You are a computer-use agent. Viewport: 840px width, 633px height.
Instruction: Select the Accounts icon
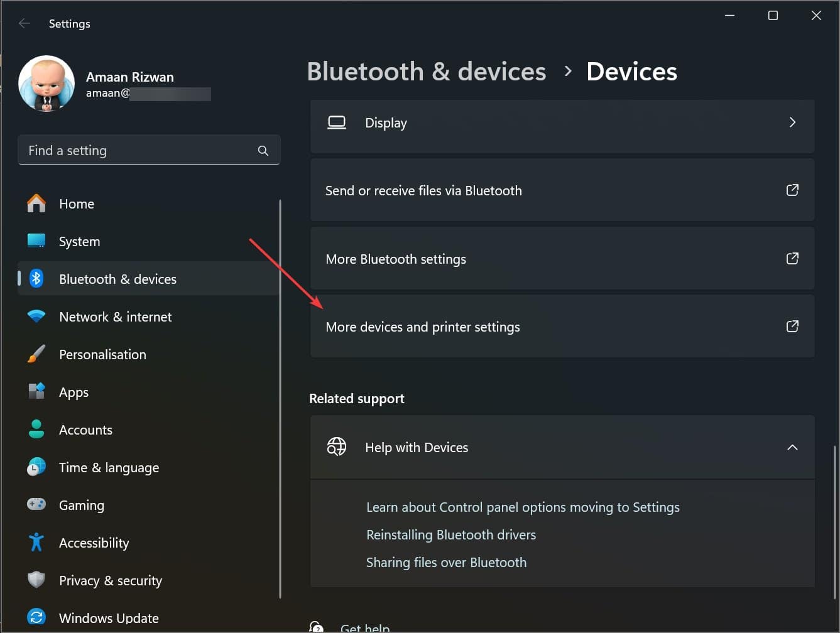pyautogui.click(x=36, y=429)
